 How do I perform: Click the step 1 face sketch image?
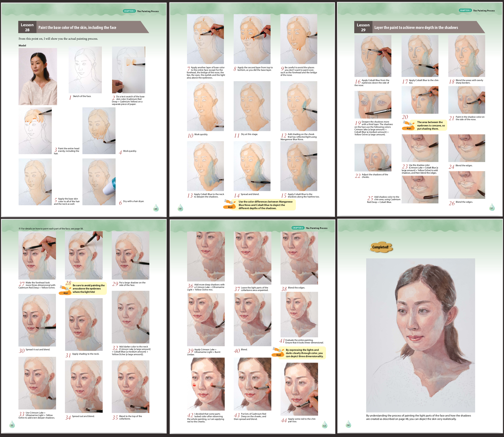click(x=85, y=70)
